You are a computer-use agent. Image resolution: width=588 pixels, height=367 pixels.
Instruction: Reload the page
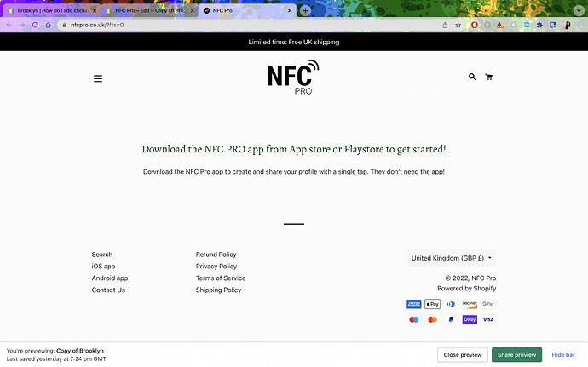(x=35, y=25)
